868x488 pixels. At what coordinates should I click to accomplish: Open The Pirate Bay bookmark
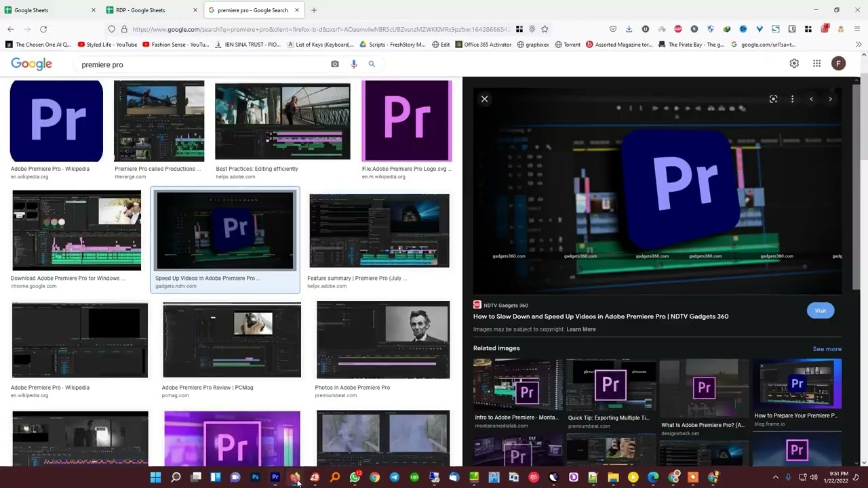[x=691, y=45]
